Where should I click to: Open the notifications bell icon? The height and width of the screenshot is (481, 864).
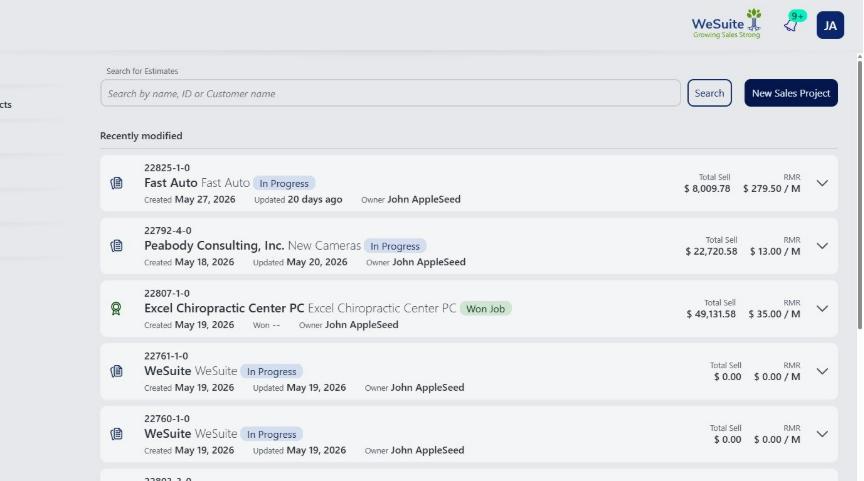point(791,25)
